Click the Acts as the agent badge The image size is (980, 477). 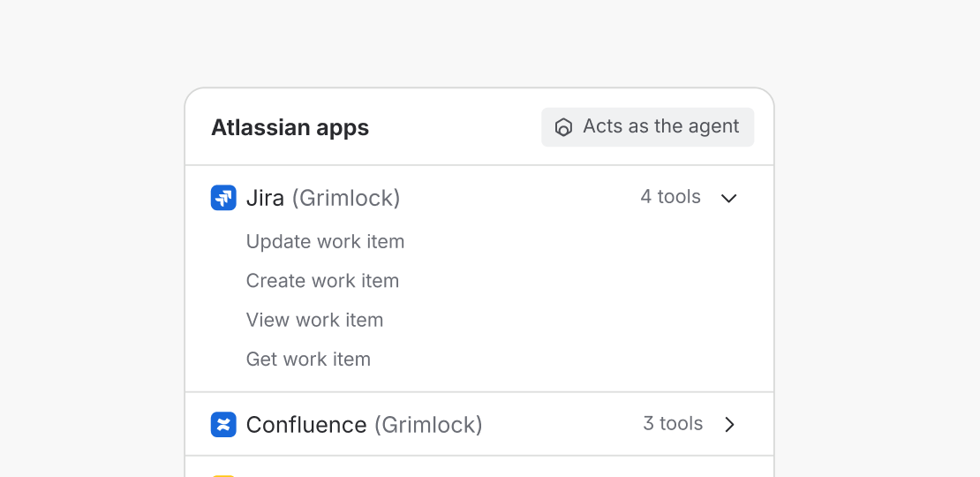click(x=647, y=127)
